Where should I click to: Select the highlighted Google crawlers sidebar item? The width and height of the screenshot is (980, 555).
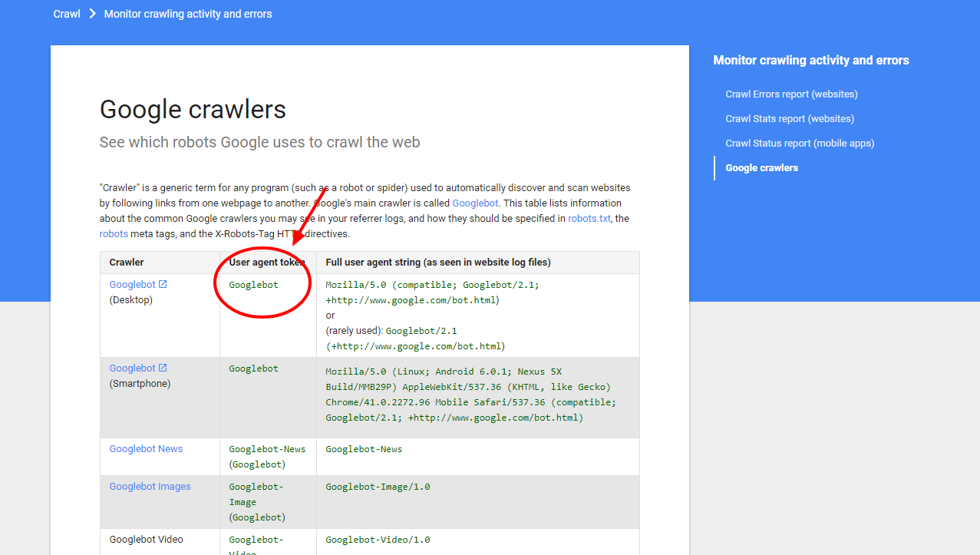pos(761,167)
